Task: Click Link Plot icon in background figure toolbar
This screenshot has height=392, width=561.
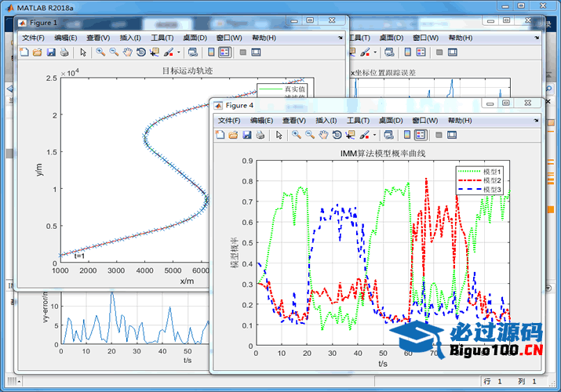Action: pos(389,53)
